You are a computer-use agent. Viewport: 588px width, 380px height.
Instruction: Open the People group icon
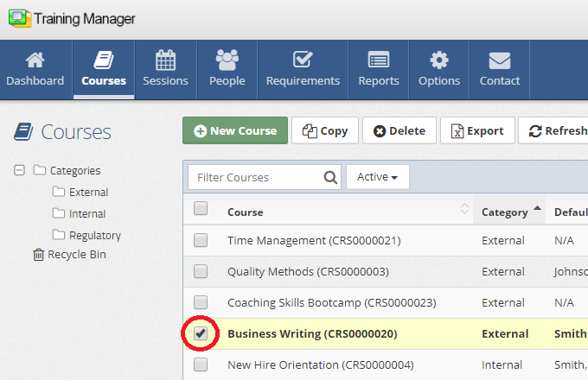click(227, 60)
